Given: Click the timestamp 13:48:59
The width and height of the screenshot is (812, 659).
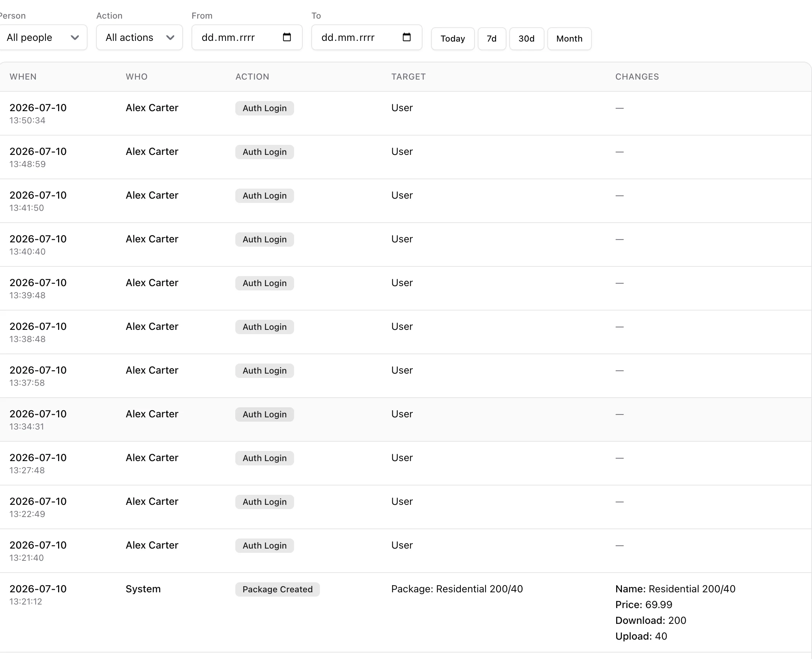Looking at the screenshot, I should pyautogui.click(x=27, y=164).
